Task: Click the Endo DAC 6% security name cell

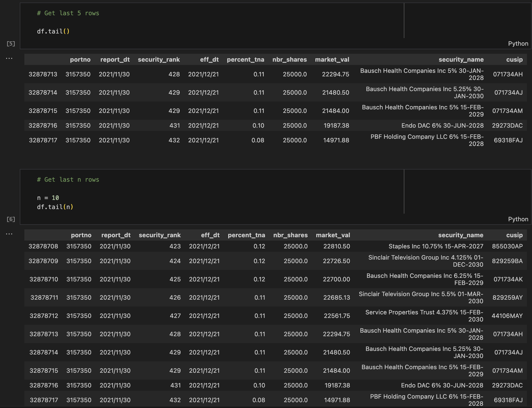Action: tap(442, 125)
